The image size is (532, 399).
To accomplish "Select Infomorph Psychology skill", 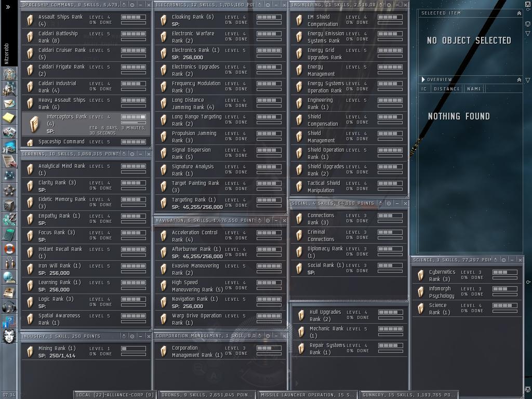I will click(x=467, y=292).
